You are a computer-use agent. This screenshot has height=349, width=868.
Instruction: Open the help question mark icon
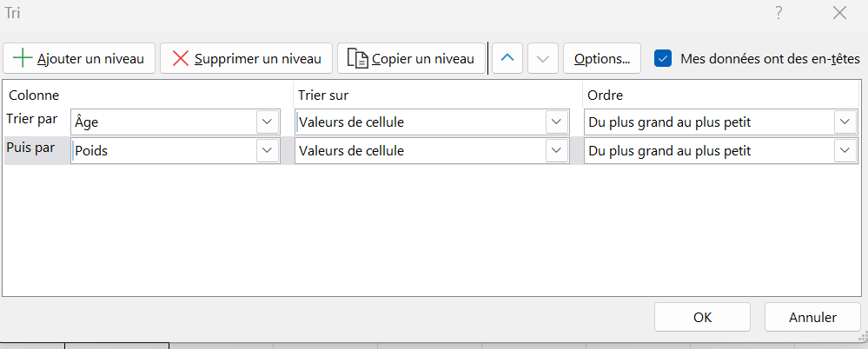(779, 12)
